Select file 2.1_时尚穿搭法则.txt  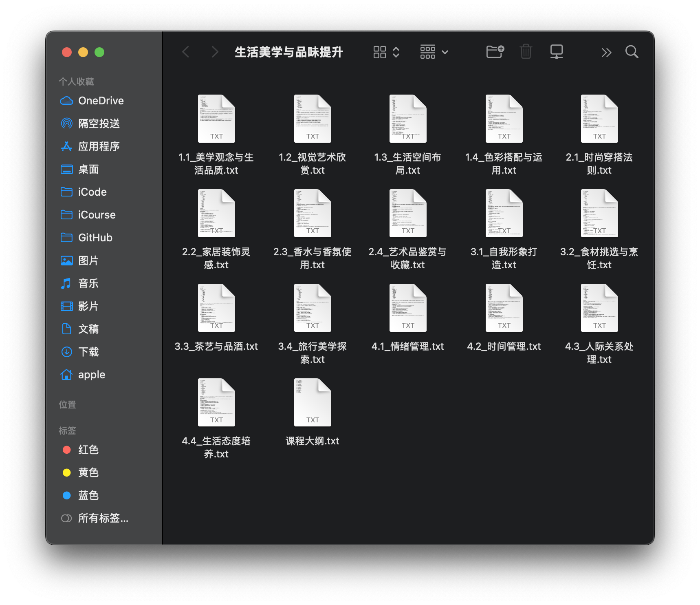pos(599,135)
